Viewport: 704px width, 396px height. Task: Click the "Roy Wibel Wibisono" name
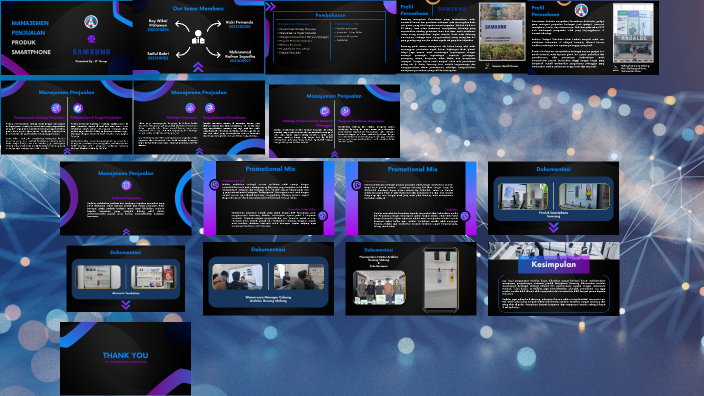[158, 23]
